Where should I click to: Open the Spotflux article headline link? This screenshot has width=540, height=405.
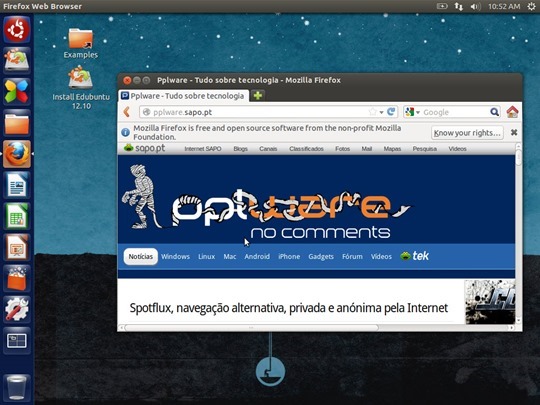(x=289, y=308)
